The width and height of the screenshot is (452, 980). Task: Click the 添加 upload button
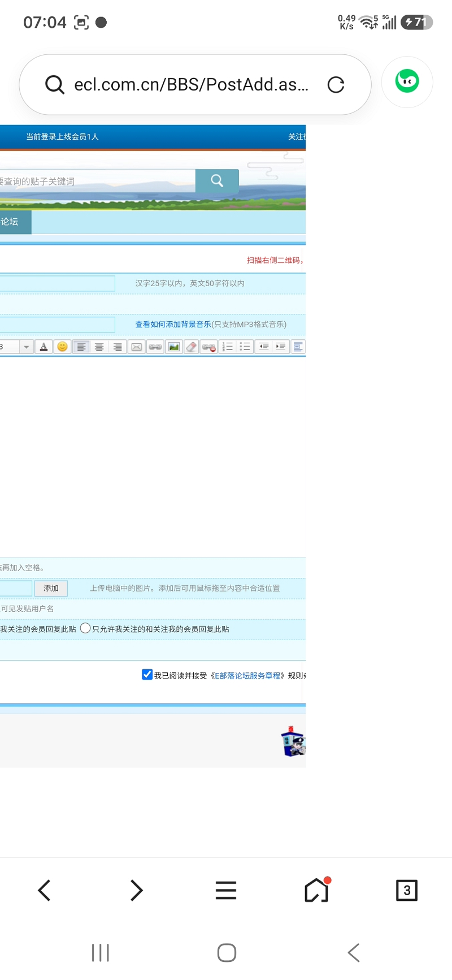click(51, 588)
